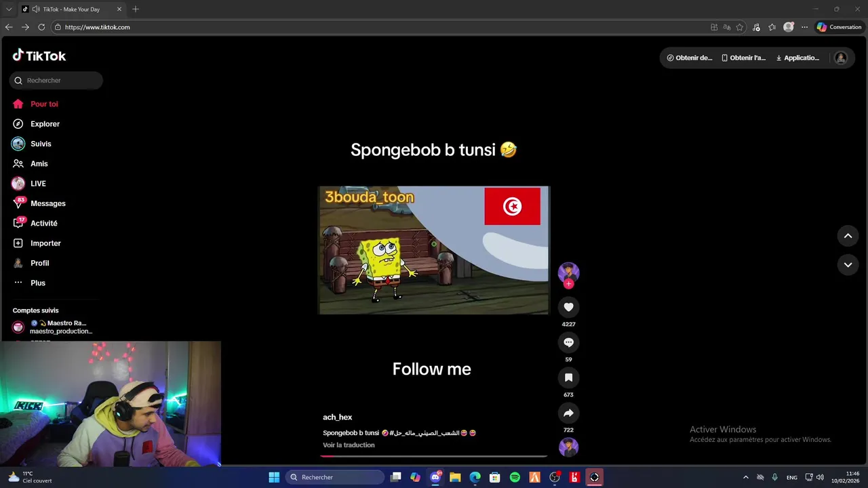Seek using the video progress bar

pyautogui.click(x=434, y=456)
